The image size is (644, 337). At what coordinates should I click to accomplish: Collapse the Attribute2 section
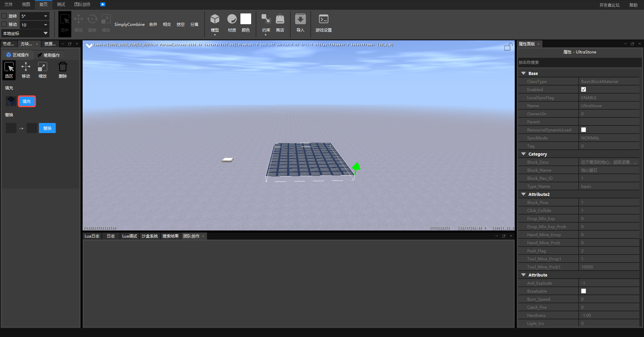tap(523, 194)
